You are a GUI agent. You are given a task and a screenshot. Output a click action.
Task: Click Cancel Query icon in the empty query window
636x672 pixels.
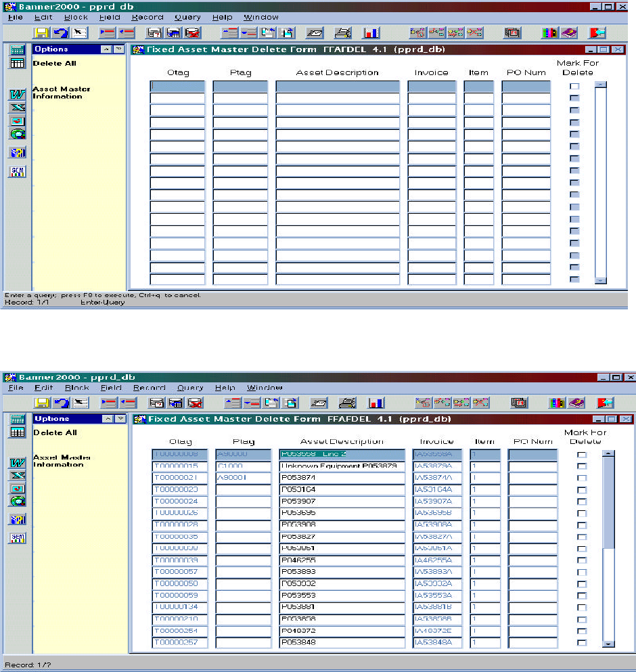[192, 33]
